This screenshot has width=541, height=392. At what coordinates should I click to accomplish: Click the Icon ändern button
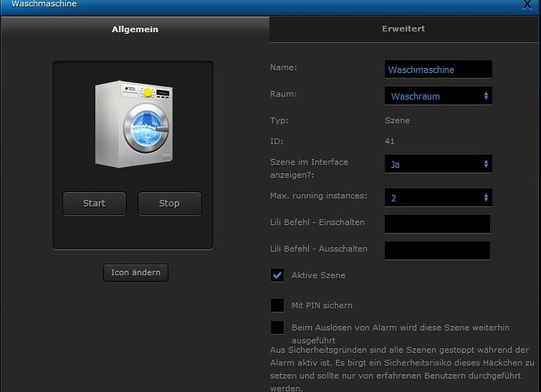(x=136, y=273)
